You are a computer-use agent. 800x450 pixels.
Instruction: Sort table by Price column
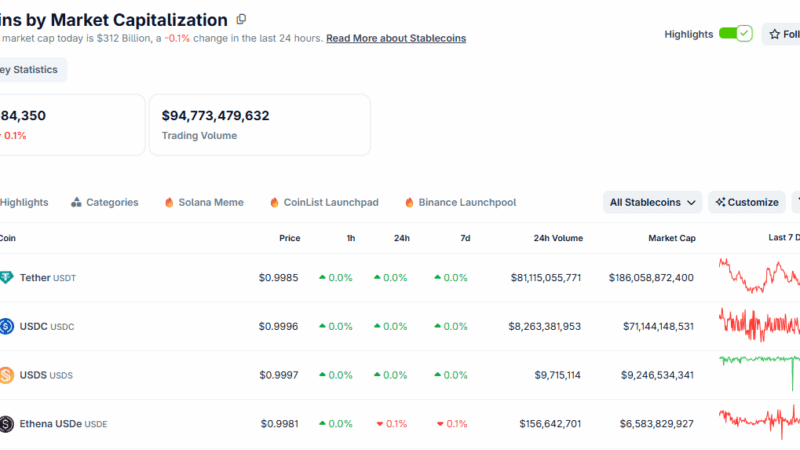tap(289, 238)
